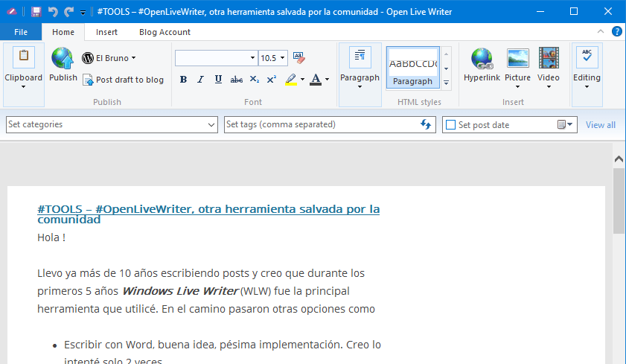The image size is (626, 364).
Task: Click the Set tags input field
Action: pyautogui.click(x=320, y=125)
